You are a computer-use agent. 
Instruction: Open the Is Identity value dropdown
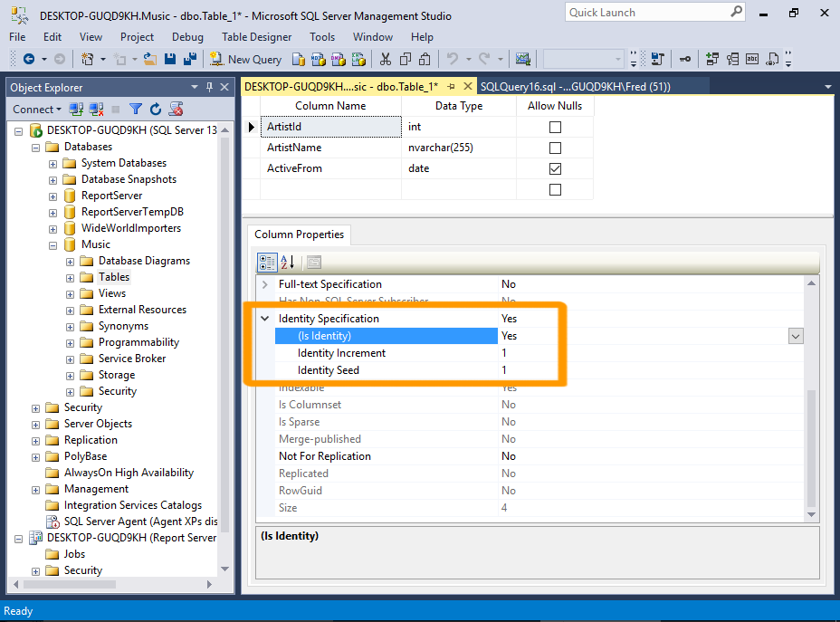pos(796,336)
